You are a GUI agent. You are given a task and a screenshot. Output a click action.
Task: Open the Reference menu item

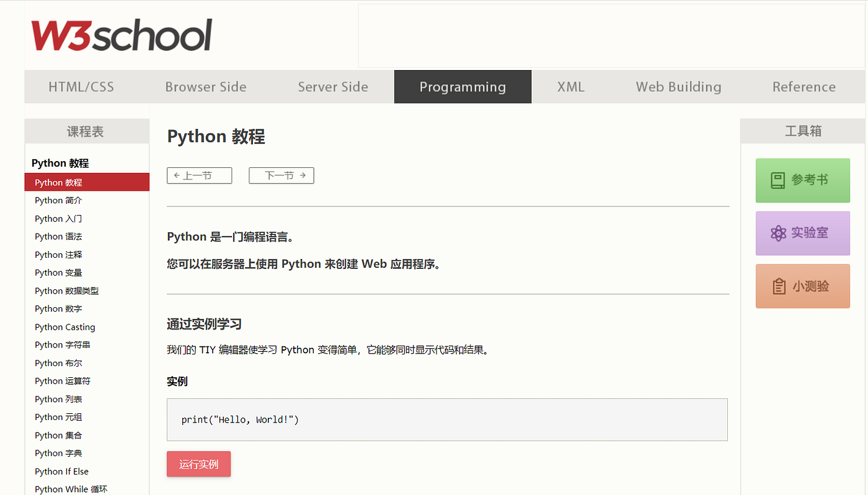pyautogui.click(x=804, y=87)
